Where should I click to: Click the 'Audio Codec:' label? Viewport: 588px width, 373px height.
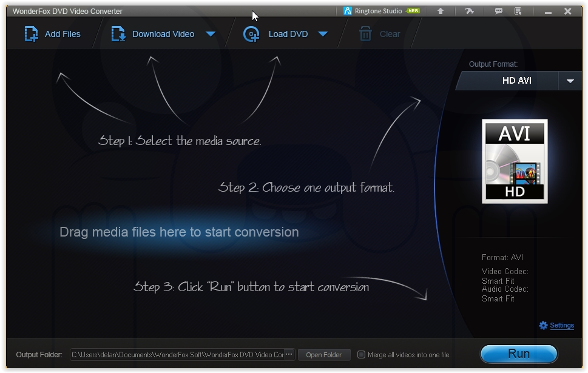505,289
